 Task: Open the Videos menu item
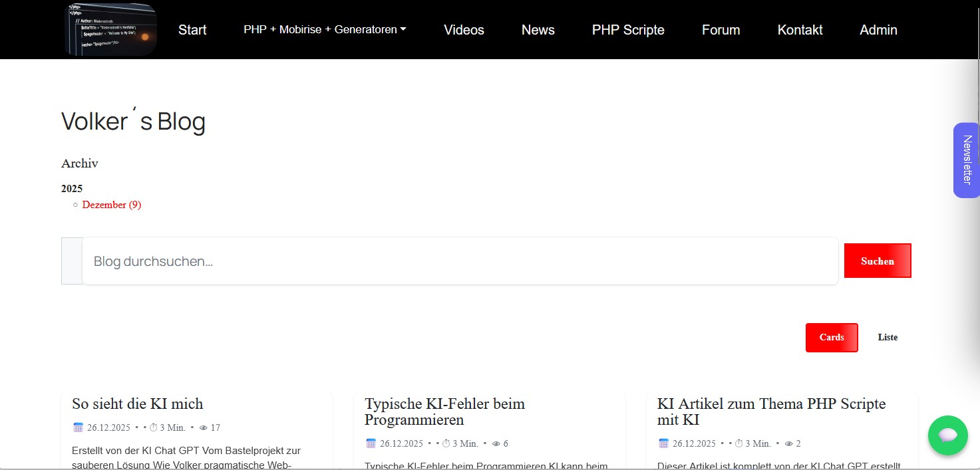pyautogui.click(x=464, y=30)
